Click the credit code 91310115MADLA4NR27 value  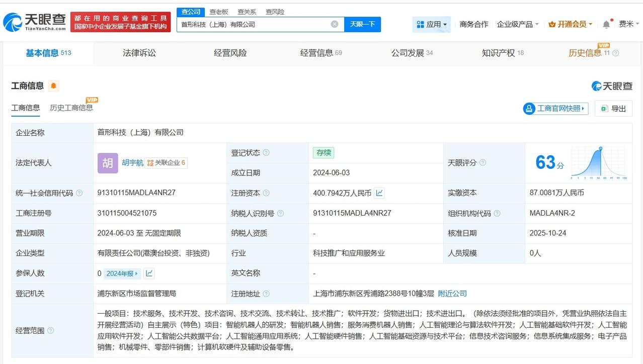click(136, 193)
